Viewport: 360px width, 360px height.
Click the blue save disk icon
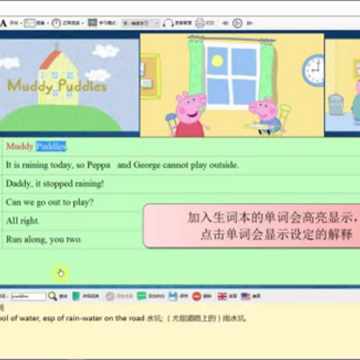tap(173, 296)
